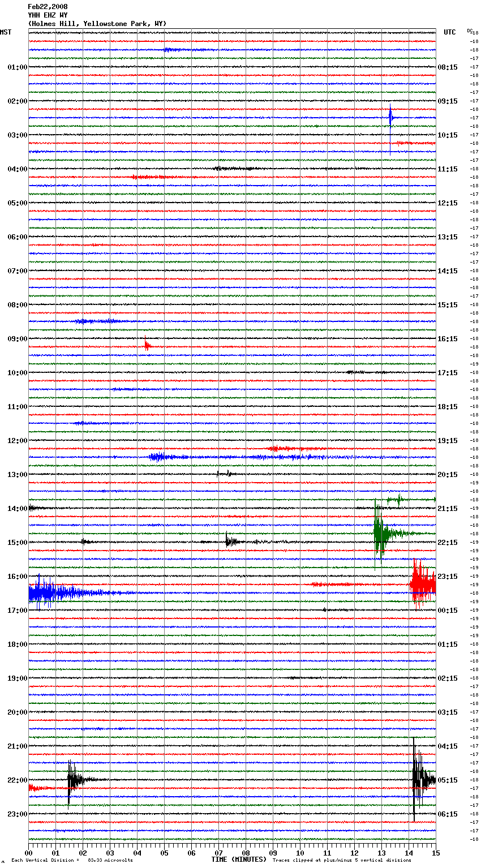Image resolution: width=481 pixels, height=868 pixels.
Task: Click the Each Vertical Division 83.33 microvolts note
Action: (x=72, y=860)
